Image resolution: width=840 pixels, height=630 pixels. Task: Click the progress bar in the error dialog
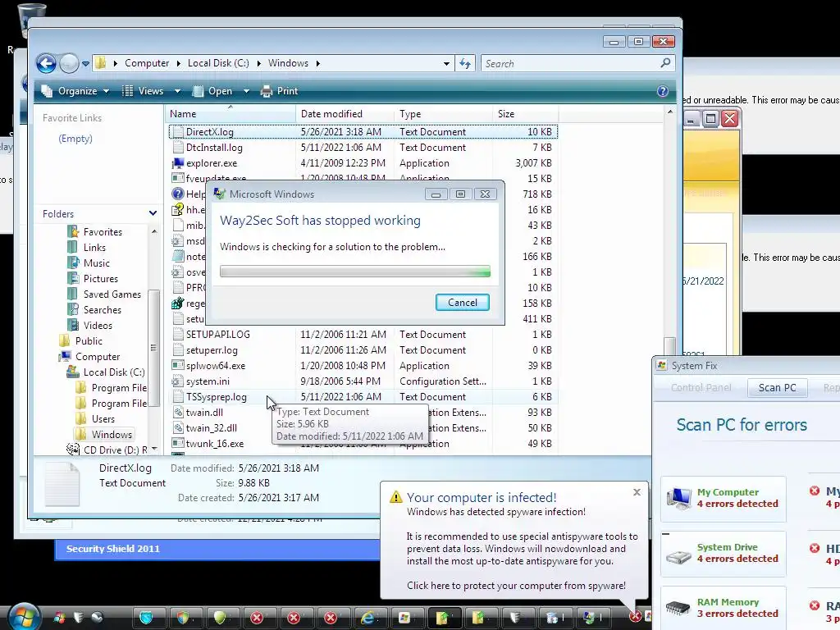point(354,271)
